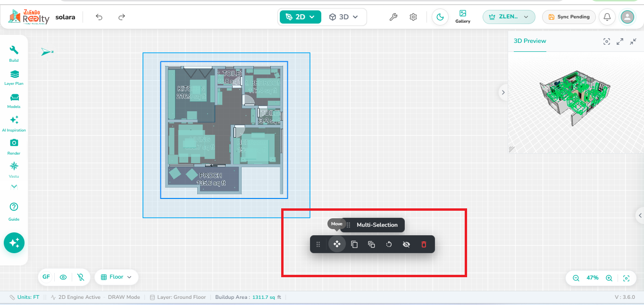Viewport: 644px width, 305px height.
Task: Open the wrench tools icon in header
Action: (x=393, y=17)
